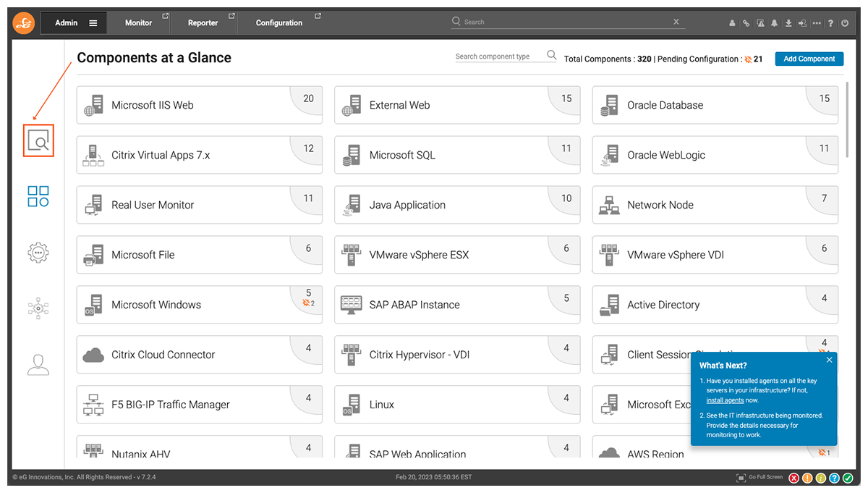
Task: Select the Microsoft Windows component
Action: (200, 305)
